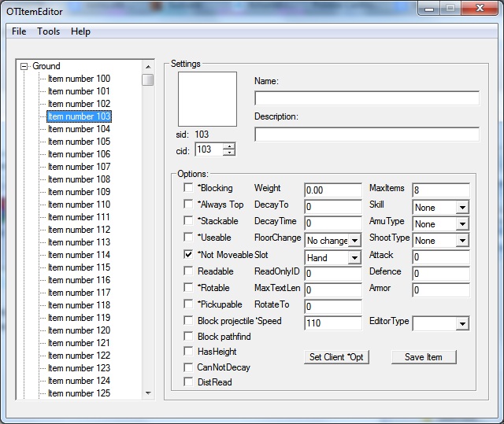Click the Attack input field

pyautogui.click(x=441, y=257)
